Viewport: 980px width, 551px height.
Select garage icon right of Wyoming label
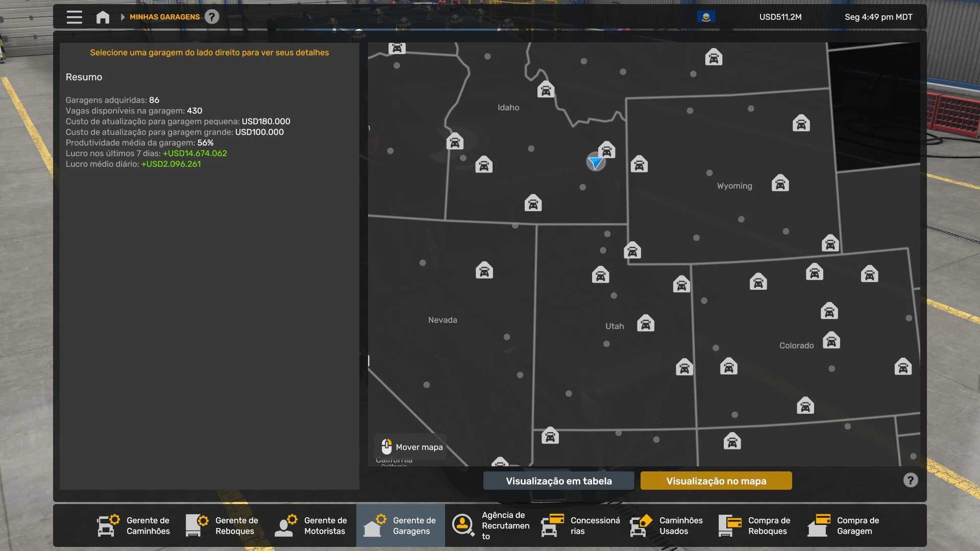[x=780, y=183]
